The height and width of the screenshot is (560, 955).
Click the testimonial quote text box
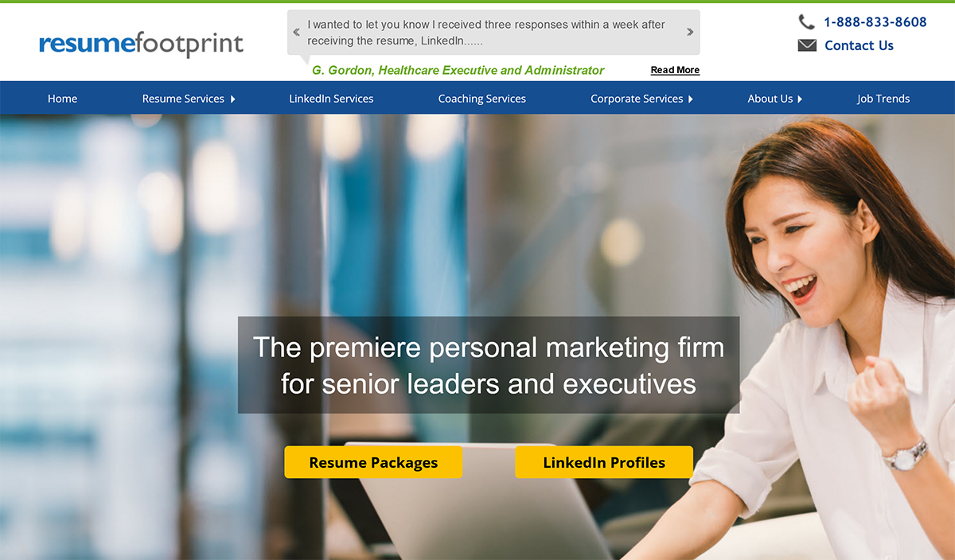point(493,33)
